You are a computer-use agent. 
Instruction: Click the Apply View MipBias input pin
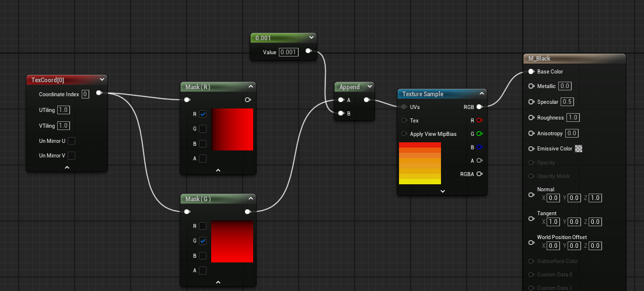[404, 134]
